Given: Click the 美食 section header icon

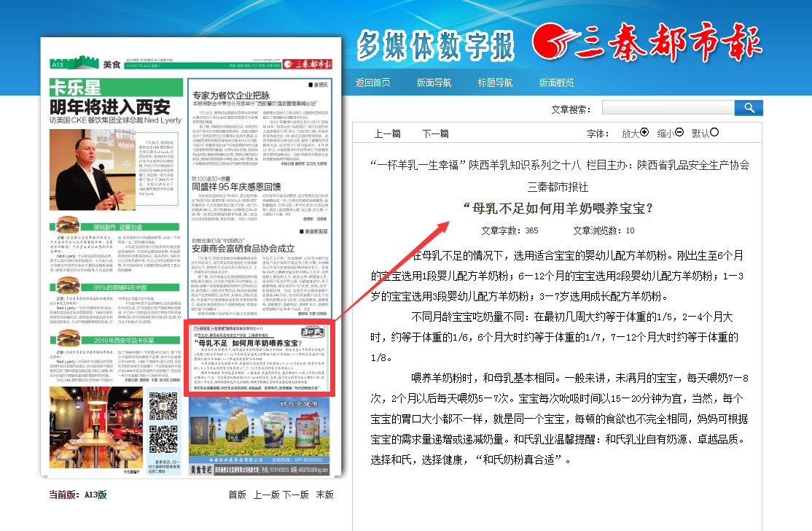Looking at the screenshot, I should click(x=76, y=62).
